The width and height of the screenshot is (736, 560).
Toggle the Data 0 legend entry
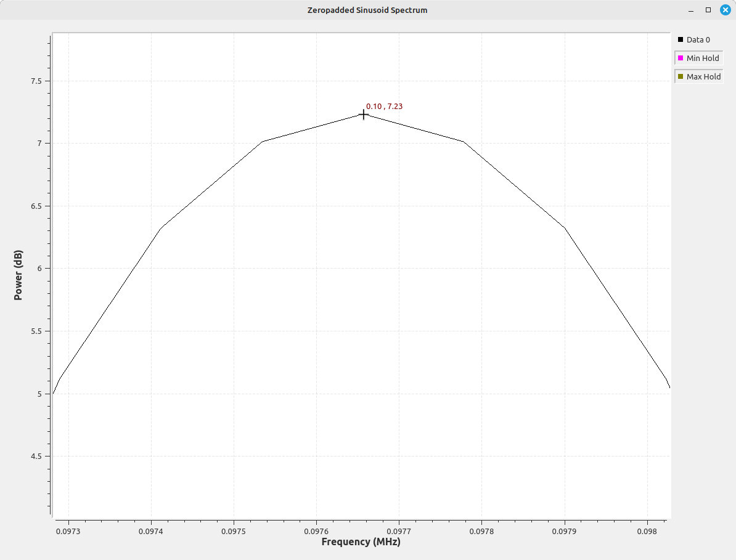(698, 40)
